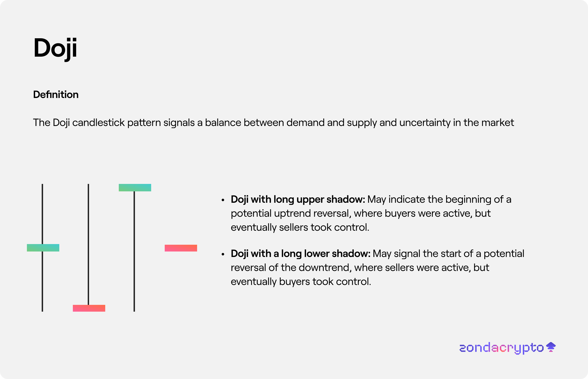The height and width of the screenshot is (379, 588).
Task: Click the text "eventually buyers took control."
Action: click(301, 281)
